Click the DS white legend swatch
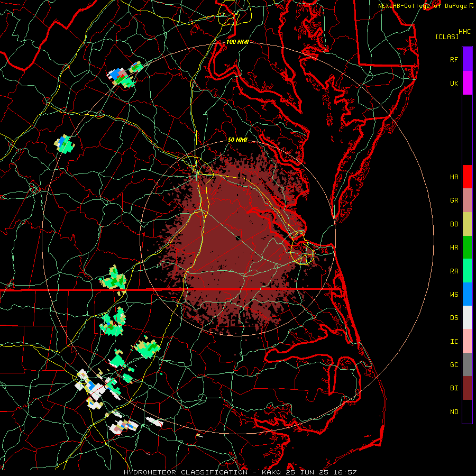The width and height of the screenshot is (476, 476). (467, 317)
